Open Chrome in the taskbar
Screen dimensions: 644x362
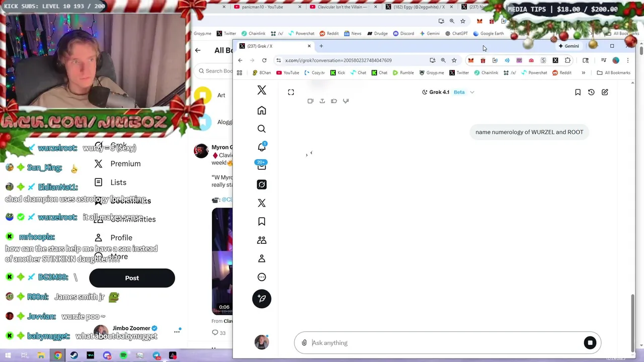pos(57,356)
